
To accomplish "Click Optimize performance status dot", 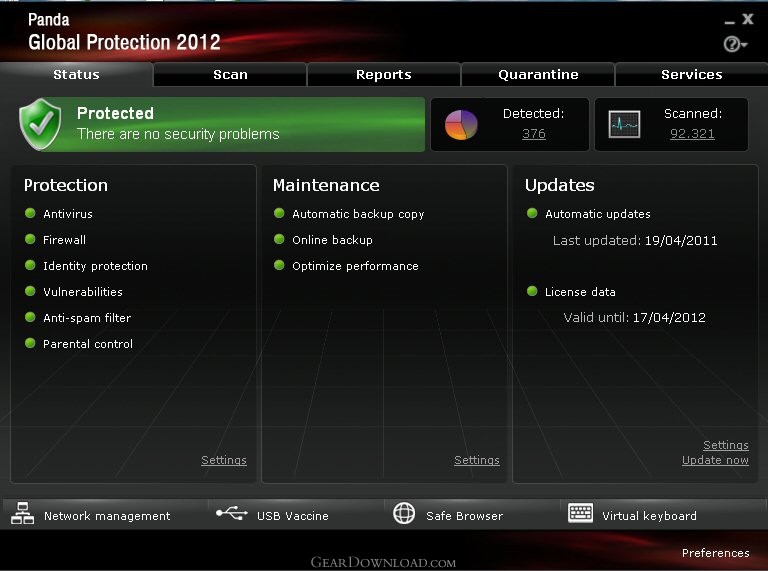I will click(x=279, y=265).
